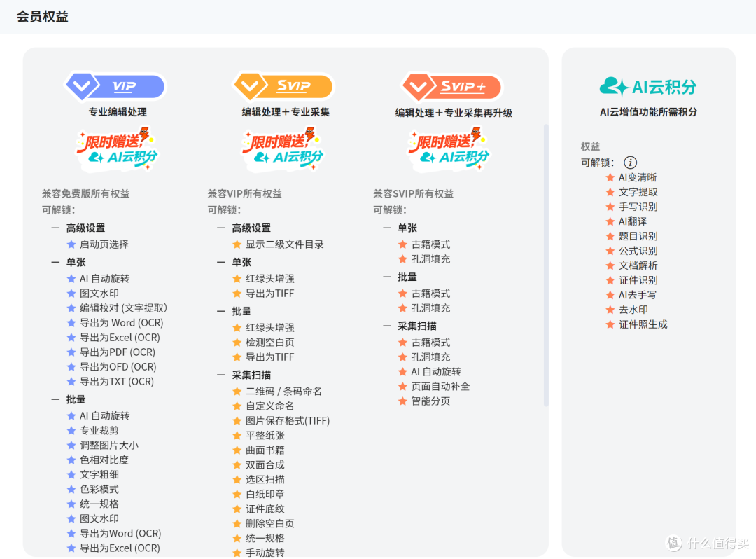756x559 pixels.
Task: Click the red SVIP+ badge icon
Action: 451,87
